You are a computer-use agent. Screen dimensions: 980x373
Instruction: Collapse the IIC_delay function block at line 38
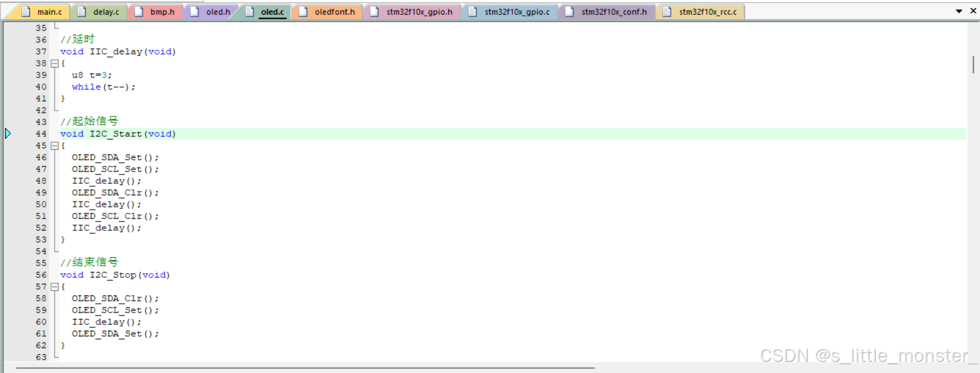point(55,63)
